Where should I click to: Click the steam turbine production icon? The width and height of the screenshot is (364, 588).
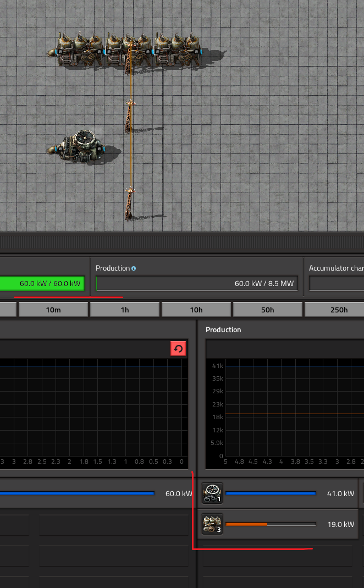coord(212,493)
